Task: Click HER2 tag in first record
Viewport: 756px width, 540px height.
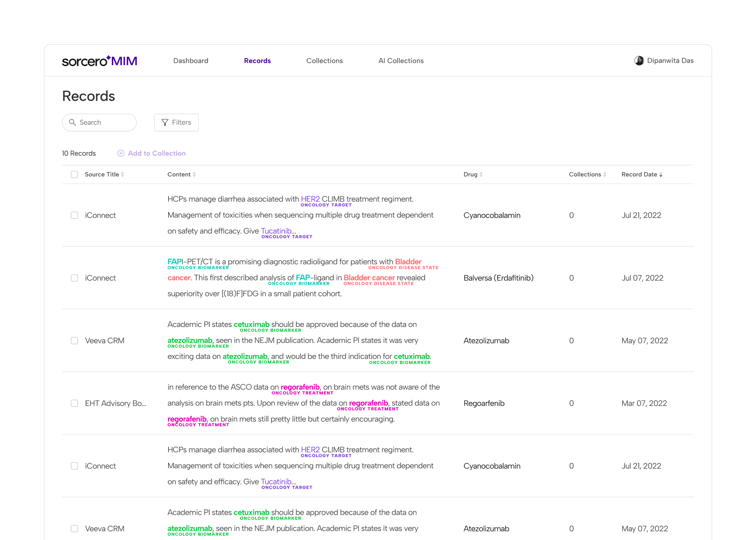Action: click(x=310, y=199)
